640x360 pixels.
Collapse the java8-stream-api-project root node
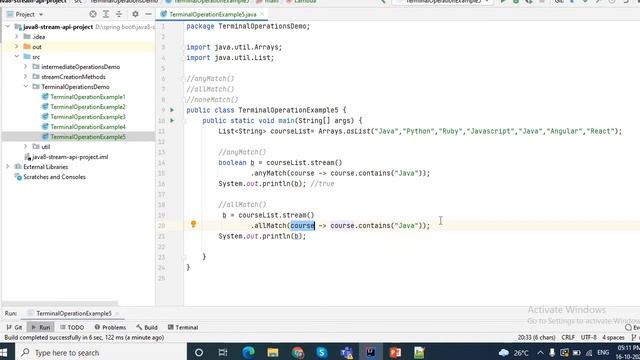click(x=8, y=27)
